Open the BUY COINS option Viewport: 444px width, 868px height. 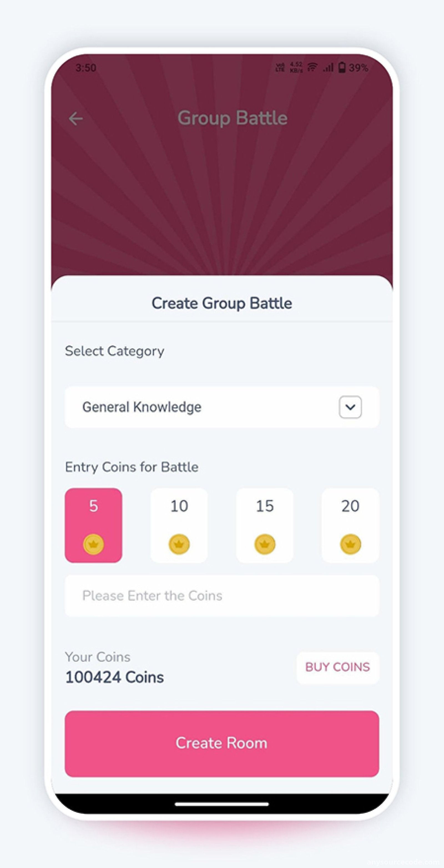[337, 667]
